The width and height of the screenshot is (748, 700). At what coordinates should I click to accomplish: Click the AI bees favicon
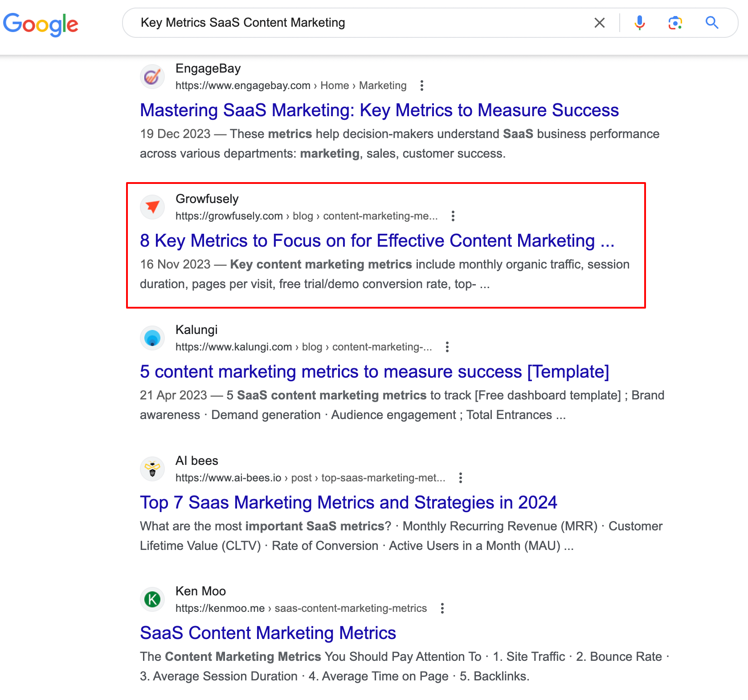pyautogui.click(x=152, y=469)
